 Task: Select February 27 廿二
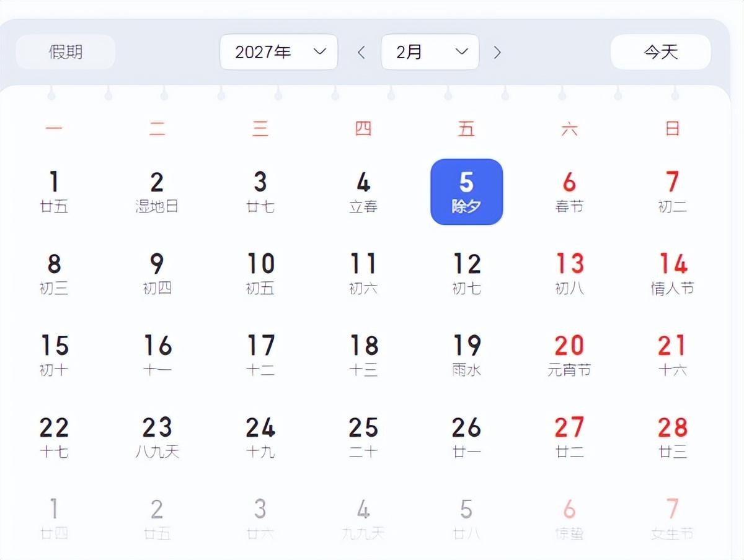[569, 437]
